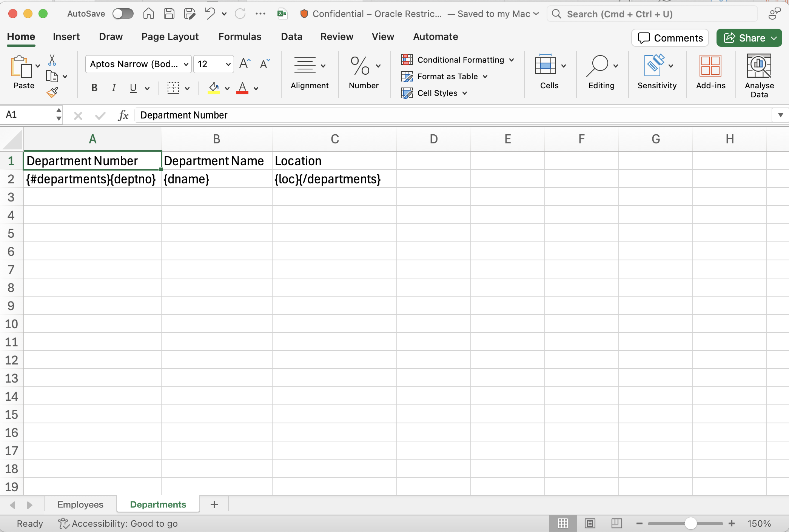Click the Home icon in title bar

[x=148, y=14]
